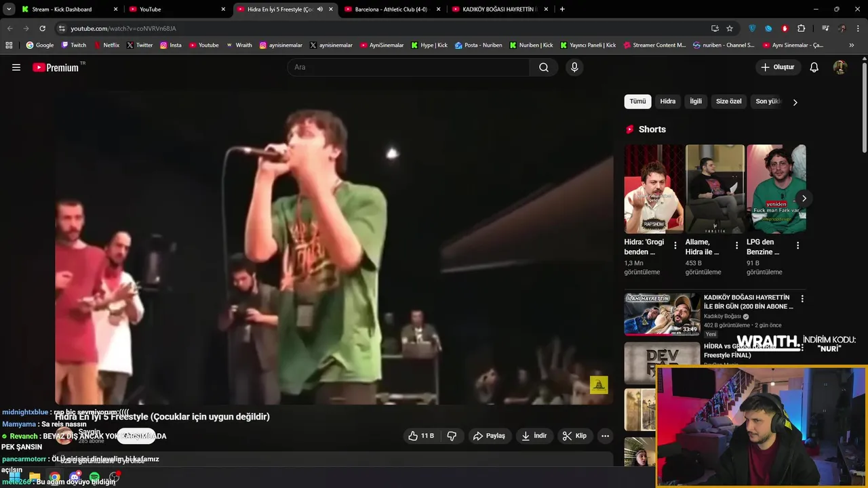View site information icon beside URL
The width and height of the screenshot is (868, 488).
[x=62, y=28]
